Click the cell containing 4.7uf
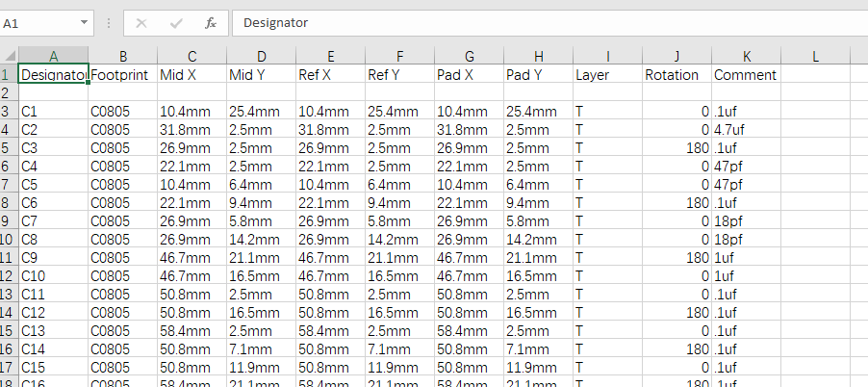Screen dimensions: 868x387 [746, 129]
